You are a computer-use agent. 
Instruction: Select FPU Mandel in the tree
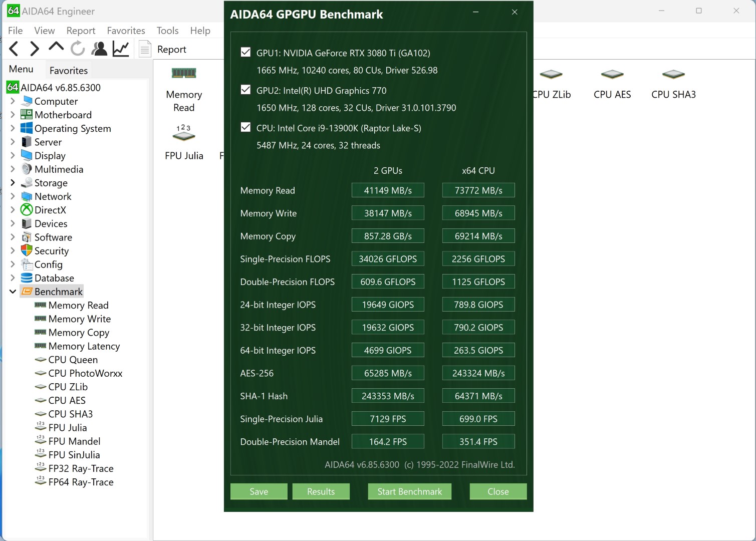[74, 441]
